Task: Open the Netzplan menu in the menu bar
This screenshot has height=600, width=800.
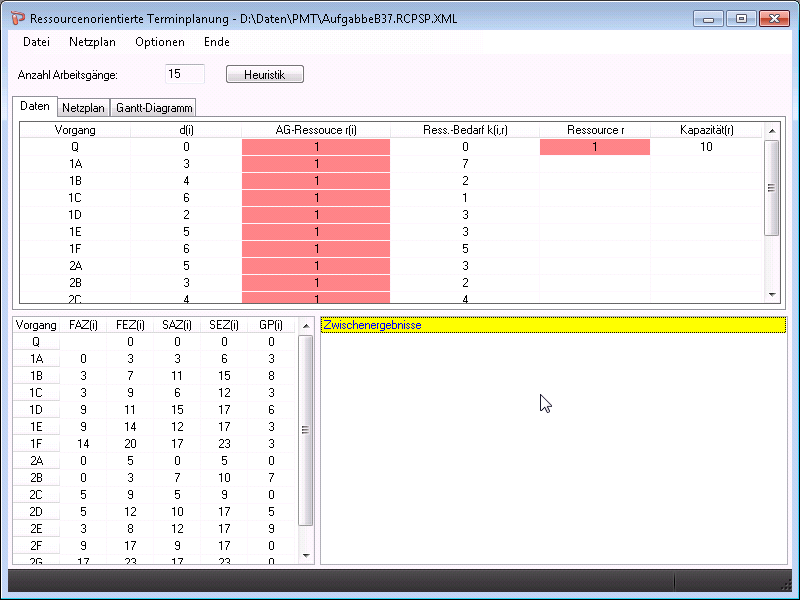Action: point(92,42)
